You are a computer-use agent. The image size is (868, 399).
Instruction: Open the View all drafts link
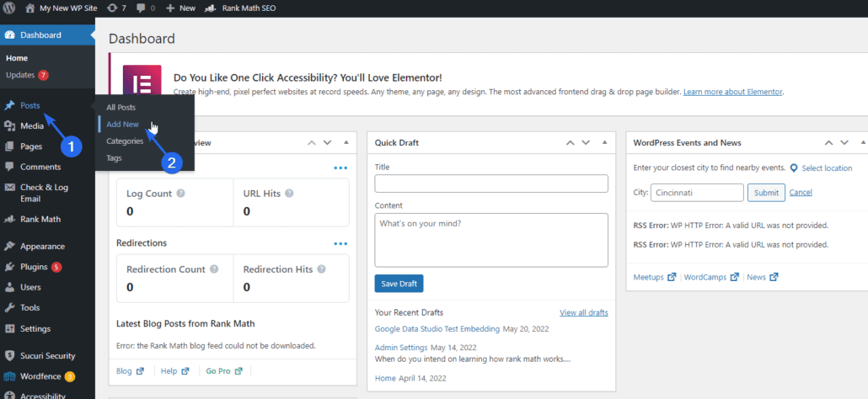point(583,312)
